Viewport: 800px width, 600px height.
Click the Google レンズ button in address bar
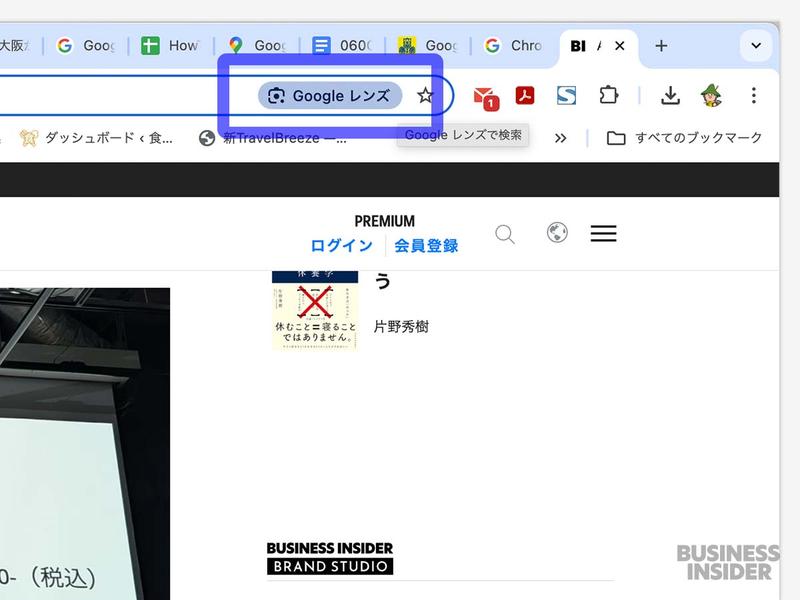(x=330, y=95)
